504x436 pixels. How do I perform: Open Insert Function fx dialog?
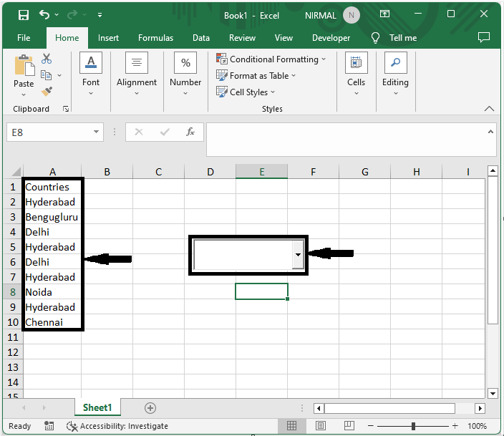tap(190, 132)
